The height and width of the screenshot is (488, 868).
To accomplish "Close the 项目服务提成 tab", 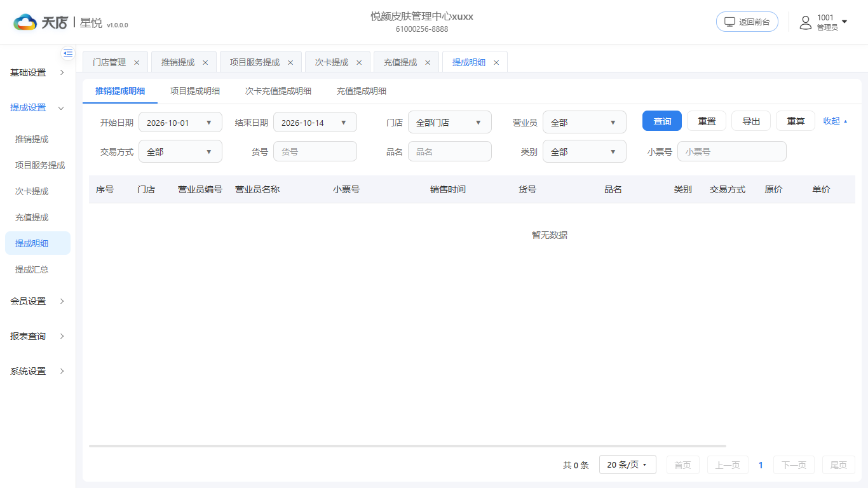I will (290, 62).
